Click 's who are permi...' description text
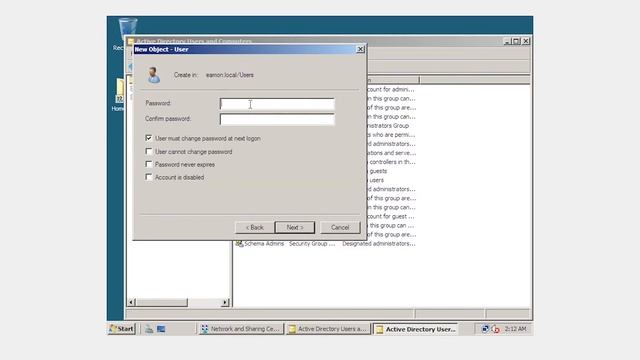This screenshot has width=640, height=360. pos(391,135)
